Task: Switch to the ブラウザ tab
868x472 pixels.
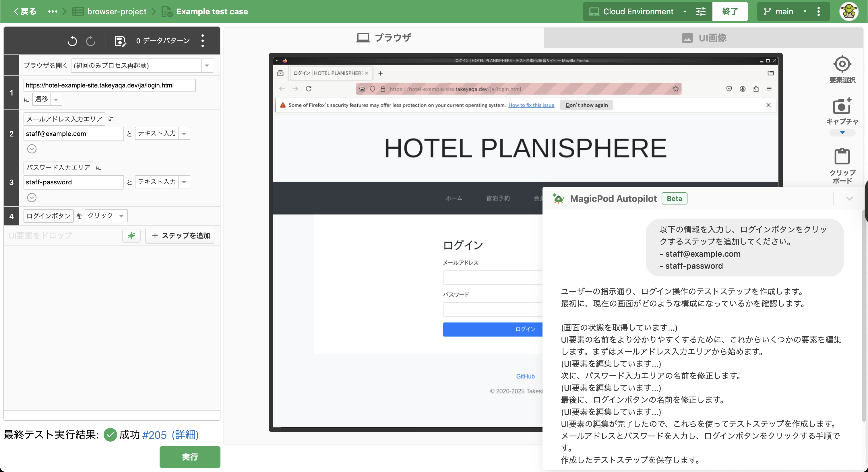Action: coord(384,38)
